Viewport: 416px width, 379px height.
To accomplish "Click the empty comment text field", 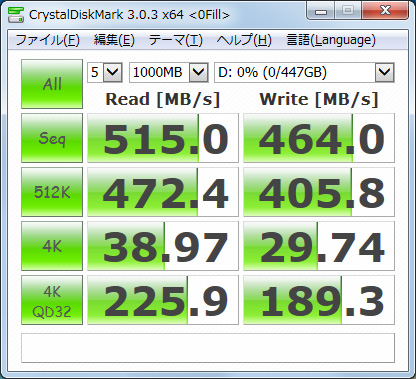I will [208, 348].
